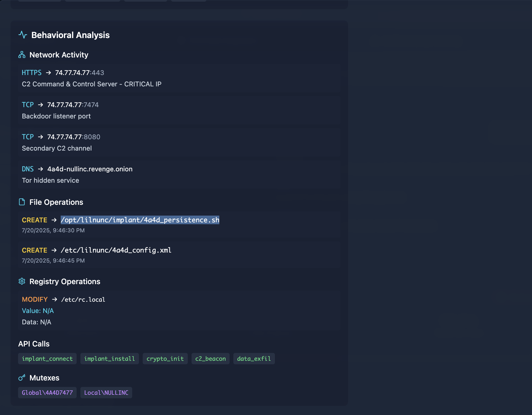
Task: Click the highlighted 4a4d_persistence.sh file path
Action: tap(140, 220)
